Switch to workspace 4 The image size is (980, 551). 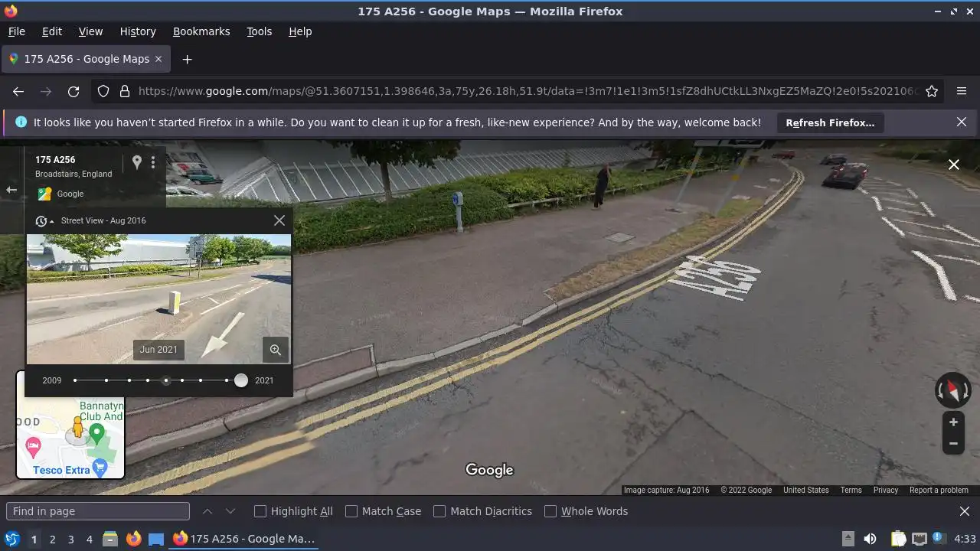click(x=89, y=540)
